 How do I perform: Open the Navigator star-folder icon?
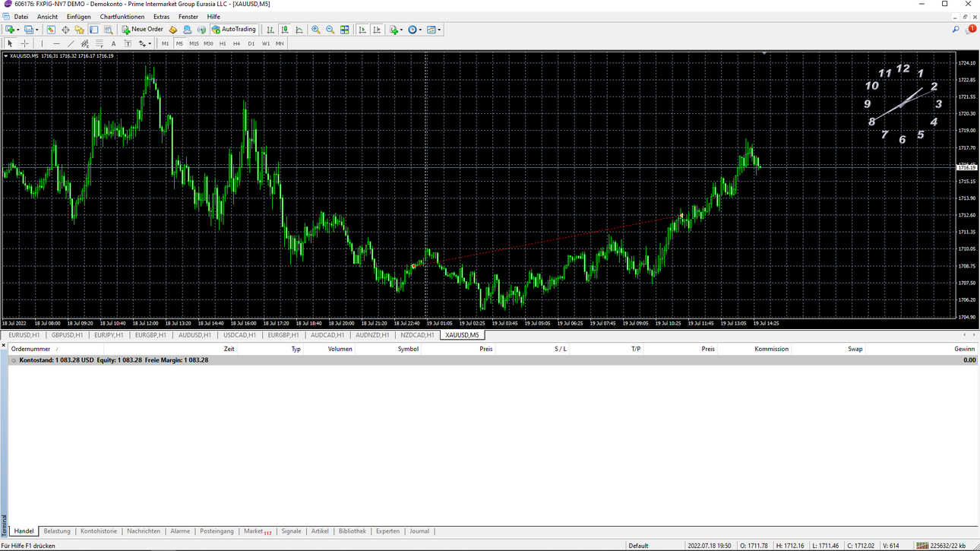tap(80, 30)
